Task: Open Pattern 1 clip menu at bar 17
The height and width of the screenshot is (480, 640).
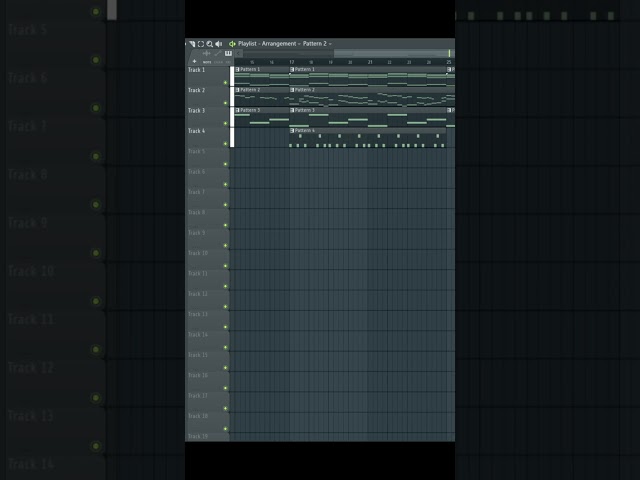Action: [x=292, y=69]
